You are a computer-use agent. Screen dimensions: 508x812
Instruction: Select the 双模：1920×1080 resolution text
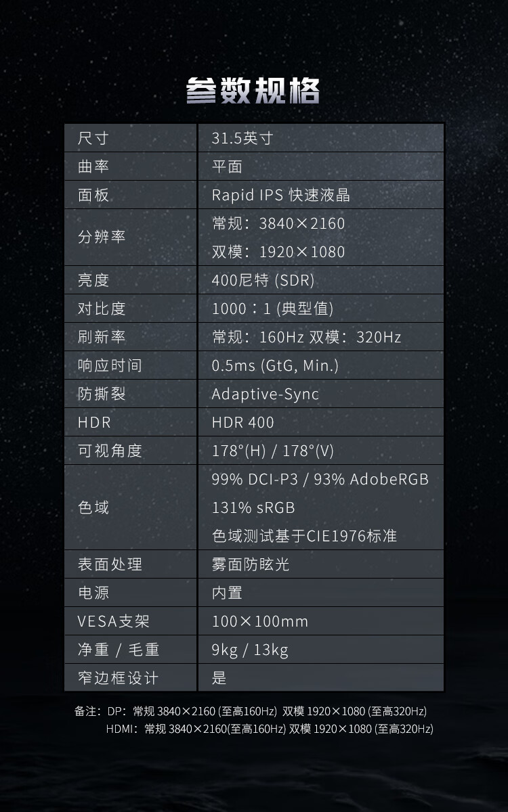click(278, 252)
